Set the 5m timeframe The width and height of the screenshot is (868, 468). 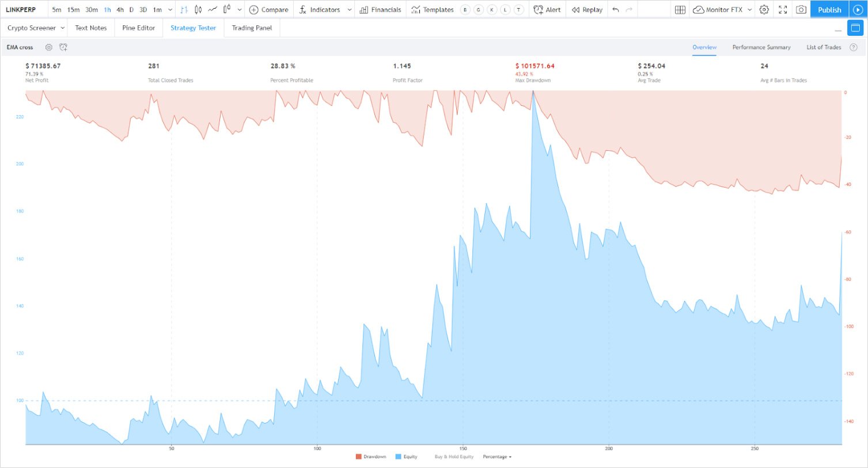click(x=56, y=10)
